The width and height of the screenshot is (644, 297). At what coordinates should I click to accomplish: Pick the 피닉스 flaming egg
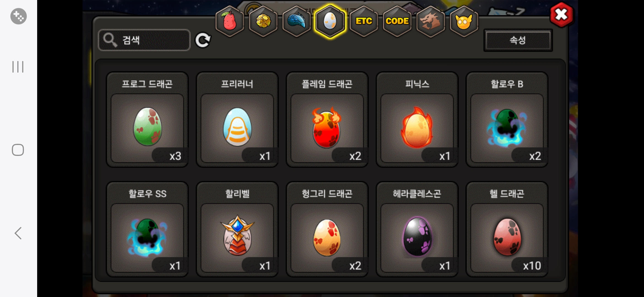417,120
